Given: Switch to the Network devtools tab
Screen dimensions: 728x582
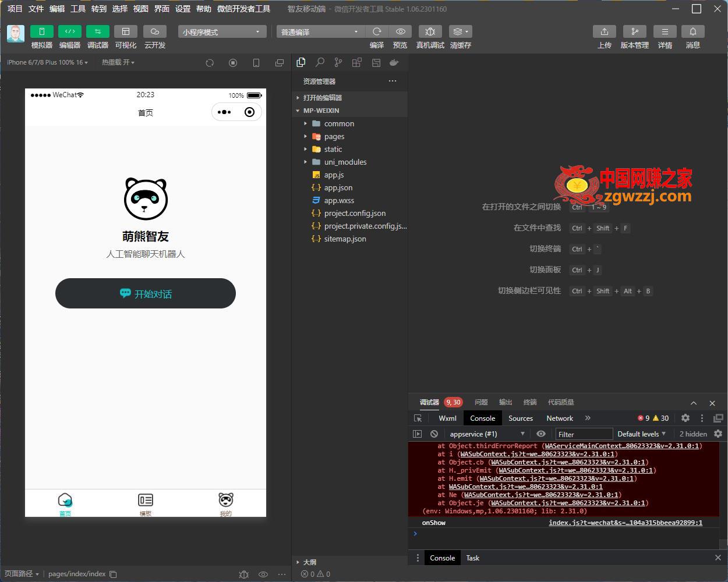Looking at the screenshot, I should pos(560,418).
